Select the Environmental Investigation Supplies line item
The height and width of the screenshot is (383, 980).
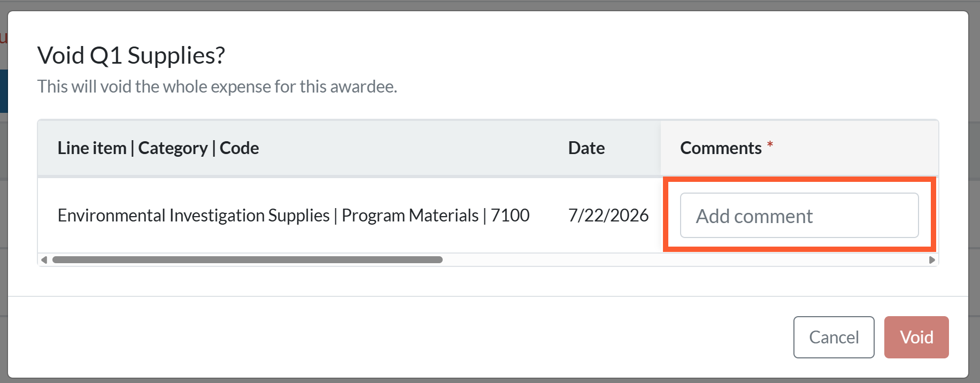pyautogui.click(x=194, y=216)
